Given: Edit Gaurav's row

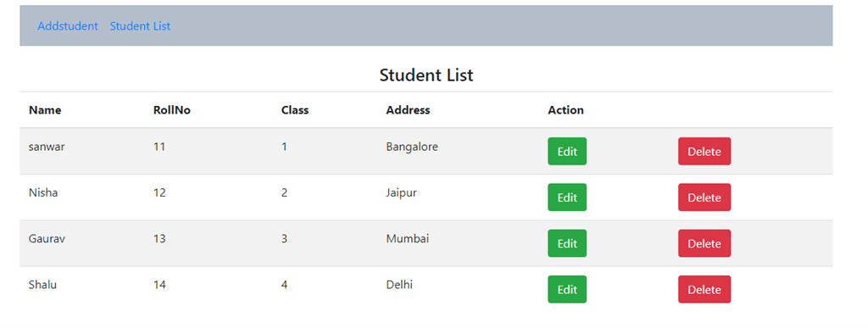Looking at the screenshot, I should tap(567, 243).
